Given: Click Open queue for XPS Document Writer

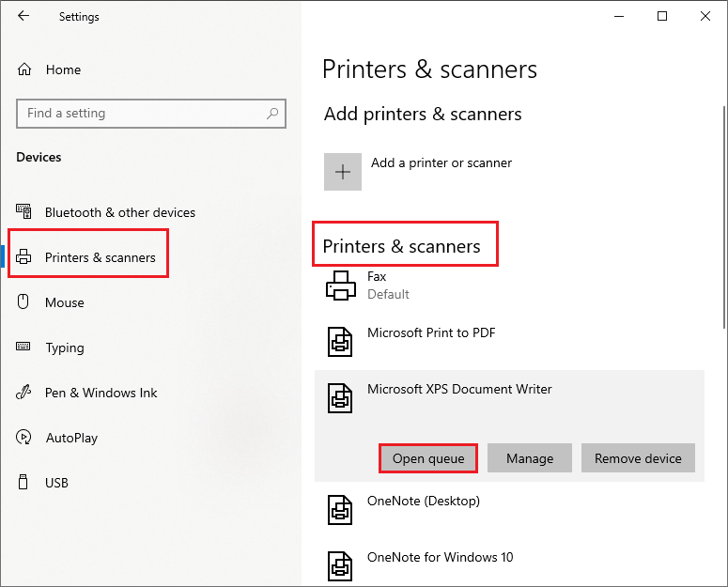Looking at the screenshot, I should tap(428, 458).
